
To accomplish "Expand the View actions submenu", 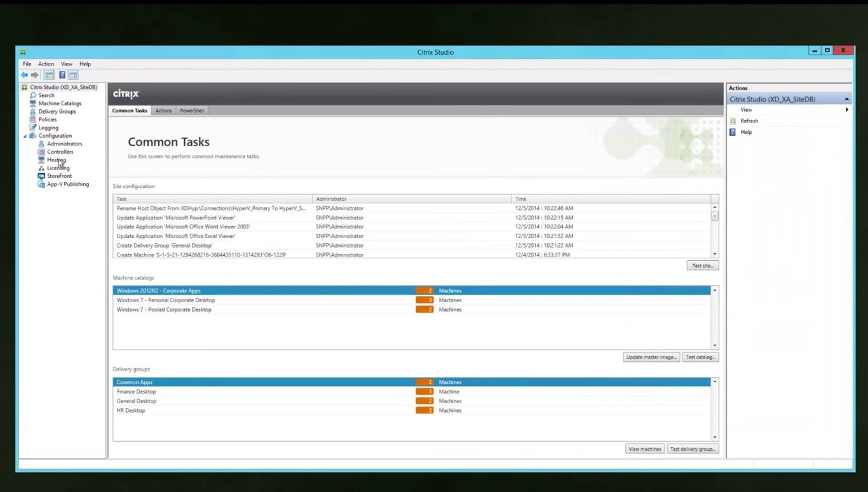I will [847, 109].
